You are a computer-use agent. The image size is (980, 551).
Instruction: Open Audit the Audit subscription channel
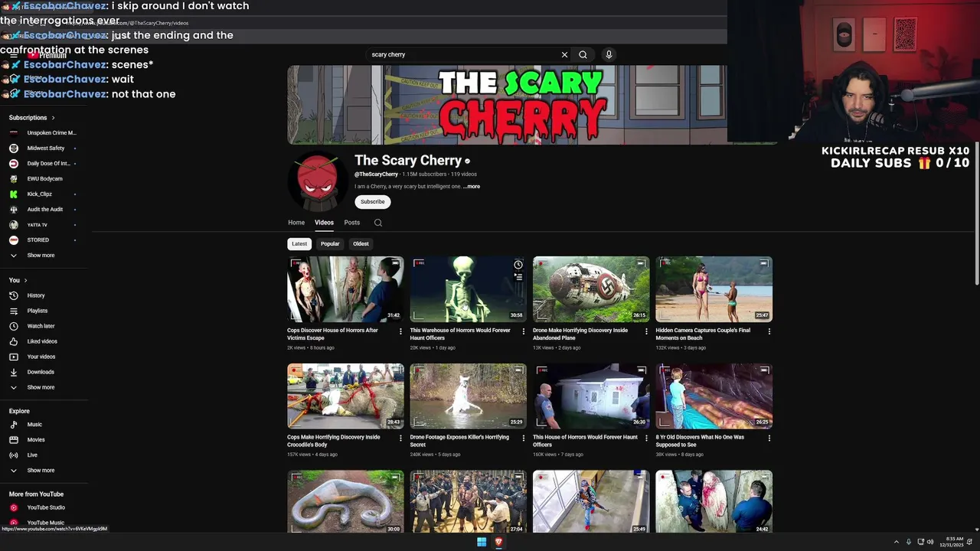tap(44, 210)
